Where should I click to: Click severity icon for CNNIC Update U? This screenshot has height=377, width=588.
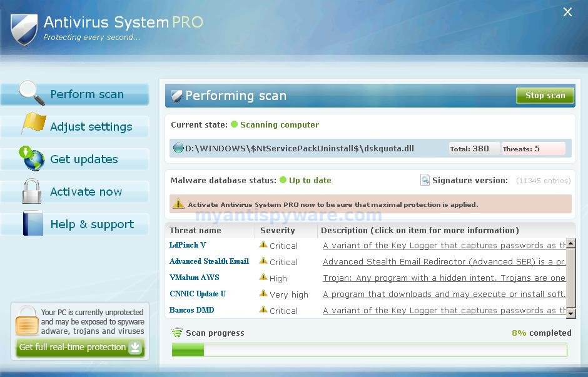(x=263, y=293)
